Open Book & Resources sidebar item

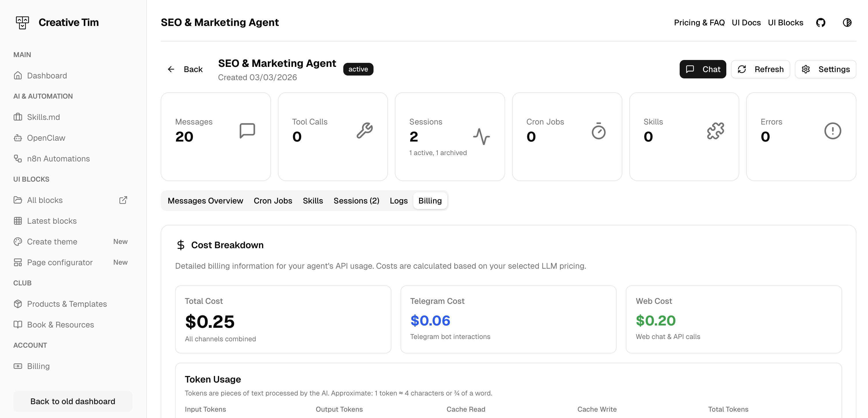[73, 325]
